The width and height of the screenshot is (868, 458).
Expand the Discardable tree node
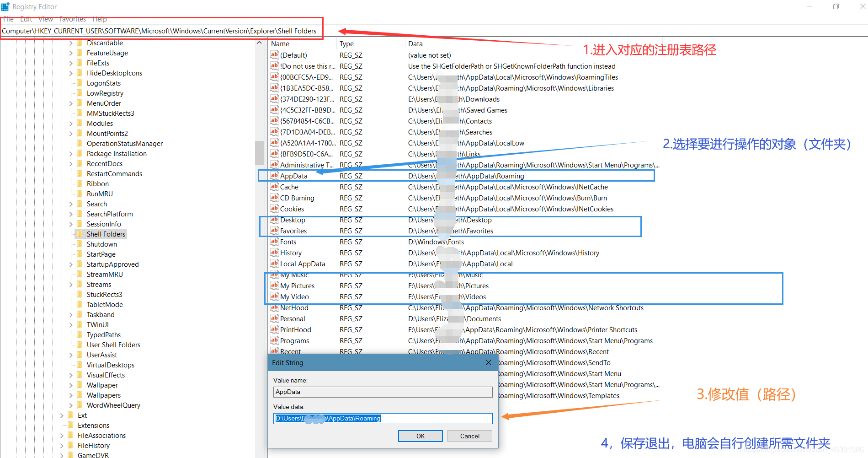pos(71,43)
